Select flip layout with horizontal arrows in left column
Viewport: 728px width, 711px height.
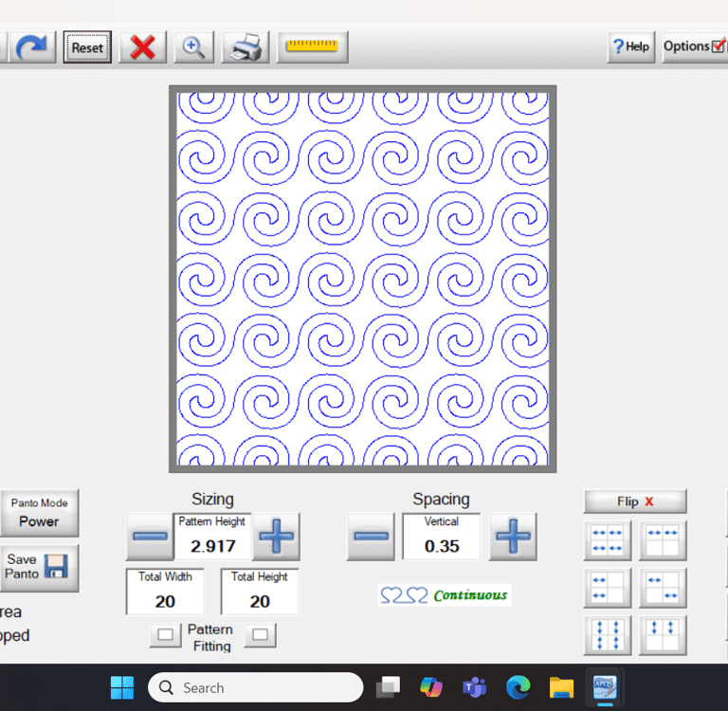click(608, 588)
